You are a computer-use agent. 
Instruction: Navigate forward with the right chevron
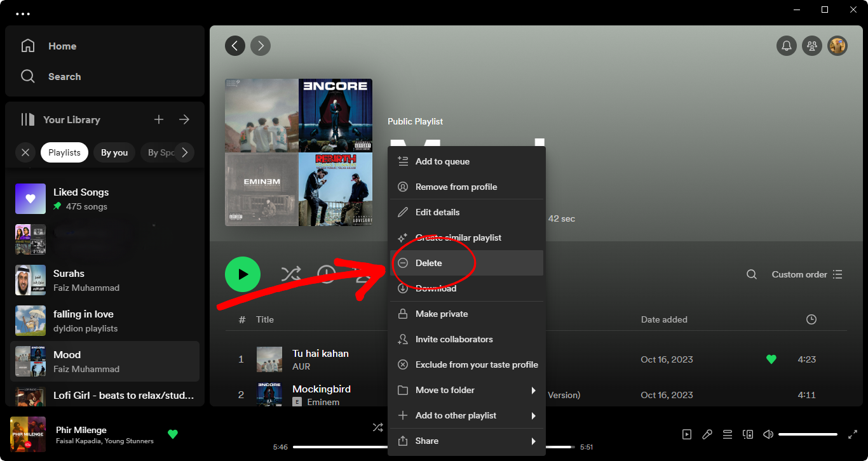[261, 45]
